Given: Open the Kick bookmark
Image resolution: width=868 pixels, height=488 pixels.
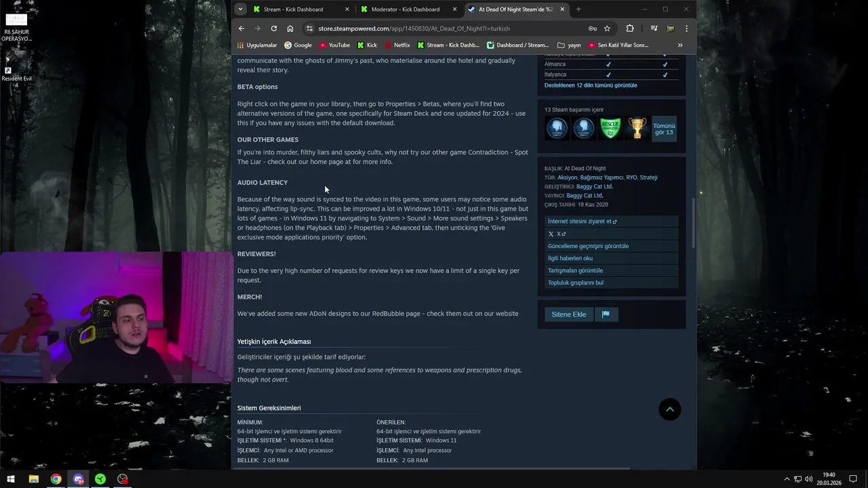Looking at the screenshot, I should tap(367, 45).
